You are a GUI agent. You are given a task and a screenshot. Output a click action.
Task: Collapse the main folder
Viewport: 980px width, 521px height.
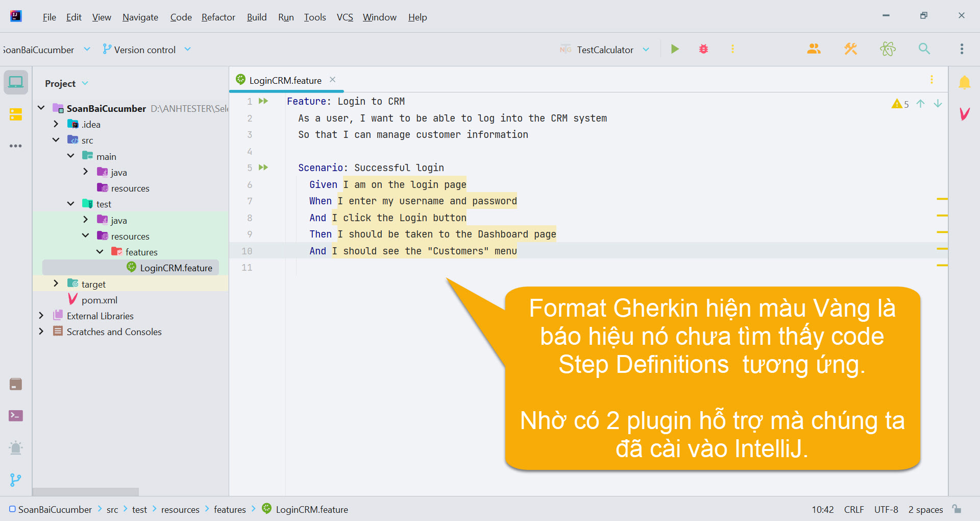tap(71, 156)
